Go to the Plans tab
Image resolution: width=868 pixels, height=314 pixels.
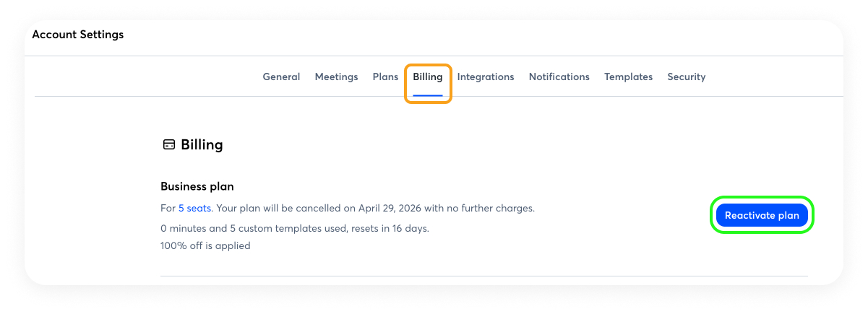[385, 77]
